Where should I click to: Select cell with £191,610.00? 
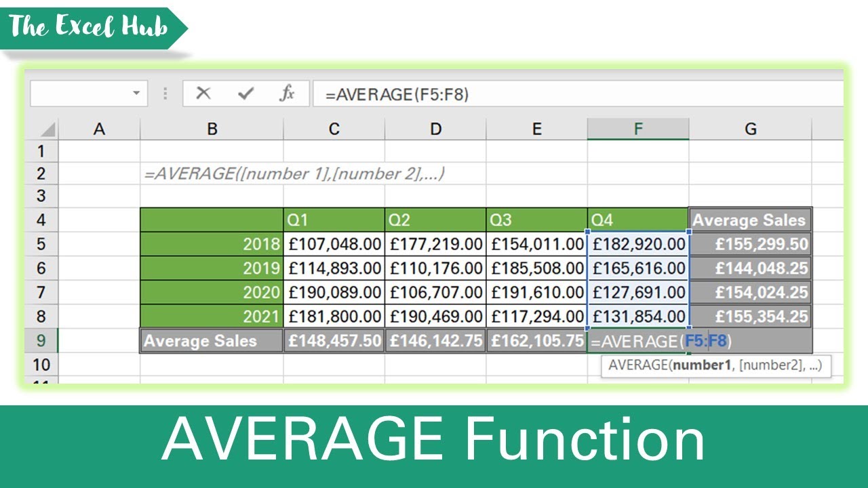(x=537, y=292)
